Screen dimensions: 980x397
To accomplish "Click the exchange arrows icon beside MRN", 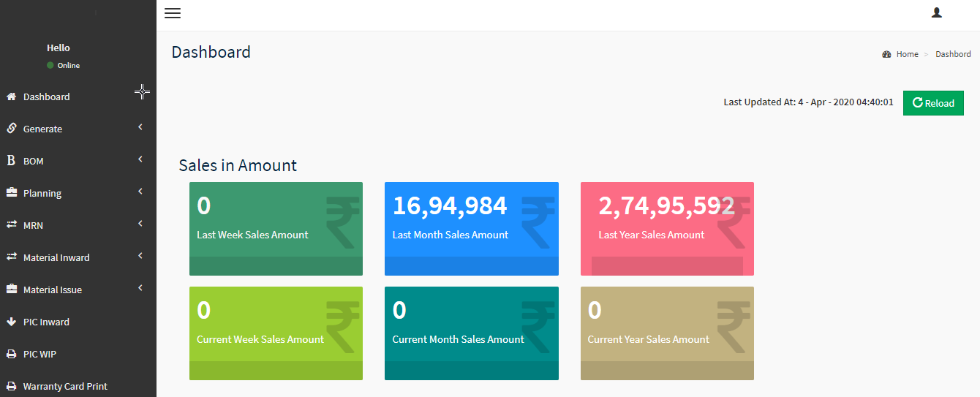I will [x=11, y=225].
